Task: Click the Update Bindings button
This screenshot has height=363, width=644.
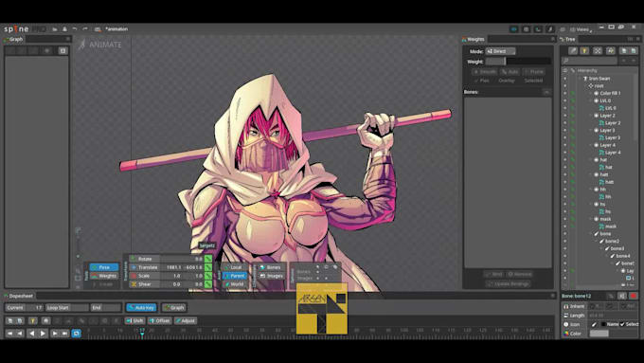Action: (x=508, y=283)
